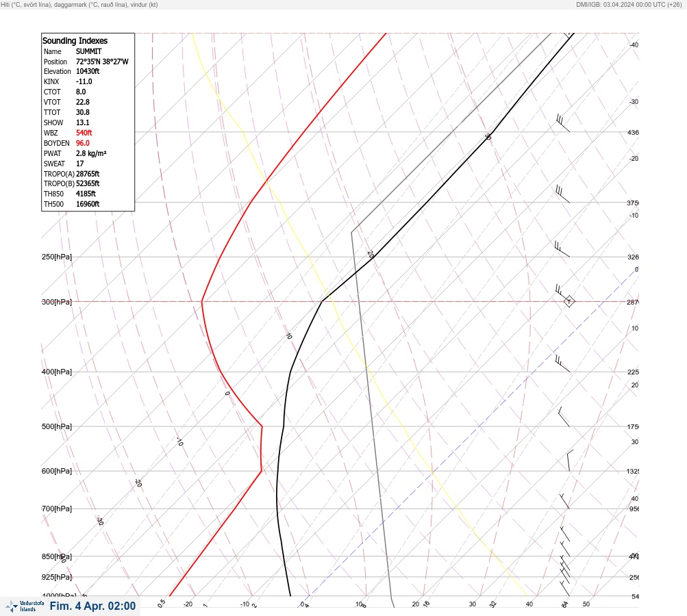Click the wind barb at the 250 hPa level
The height and width of the screenshot is (616, 687).
pos(562,248)
